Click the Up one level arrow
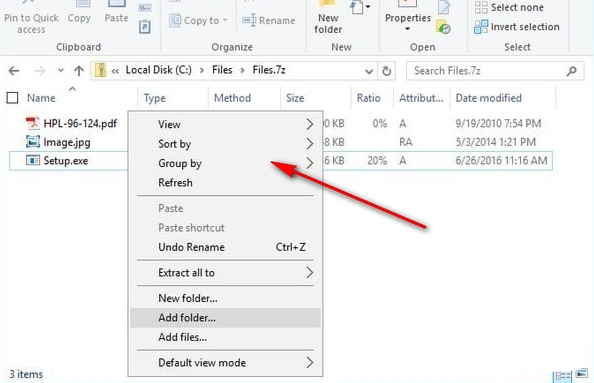Screen dimensions: 594x383 79,71
